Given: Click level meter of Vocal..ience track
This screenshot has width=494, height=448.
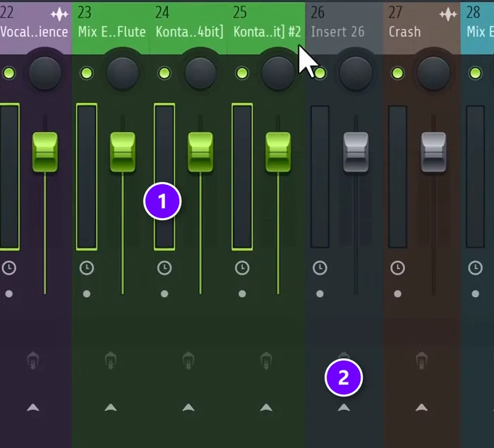Looking at the screenshot, I should [9, 177].
